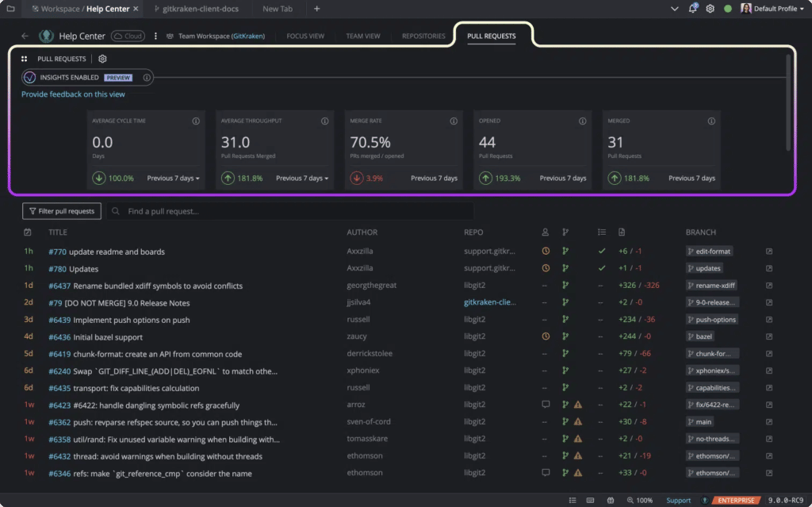This screenshot has height=507, width=812.
Task: Open the New Tab tab
Action: click(x=278, y=9)
